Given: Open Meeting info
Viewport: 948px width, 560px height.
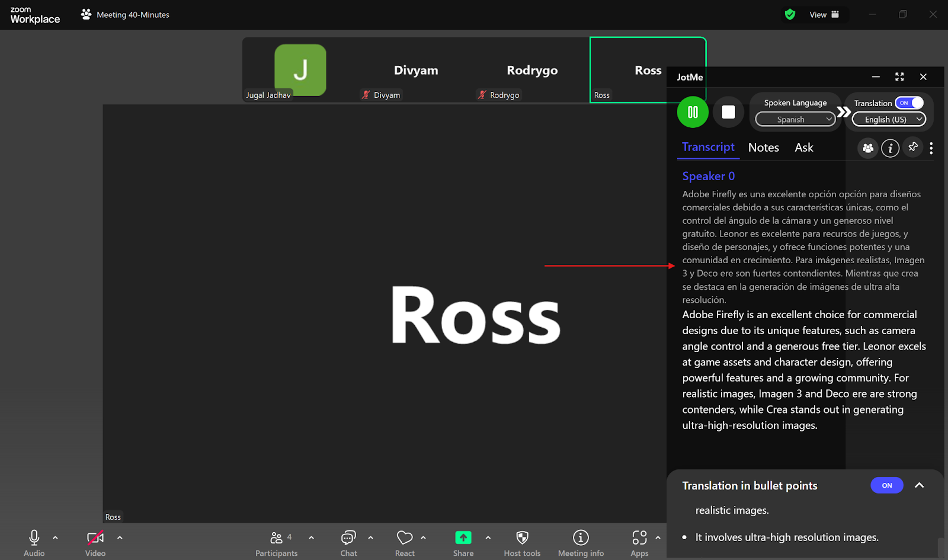Looking at the screenshot, I should click(581, 543).
